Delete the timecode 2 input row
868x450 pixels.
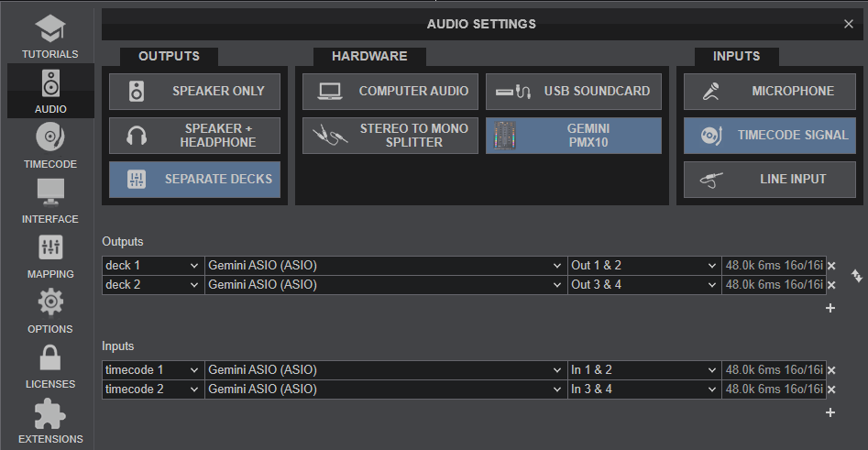(831, 390)
